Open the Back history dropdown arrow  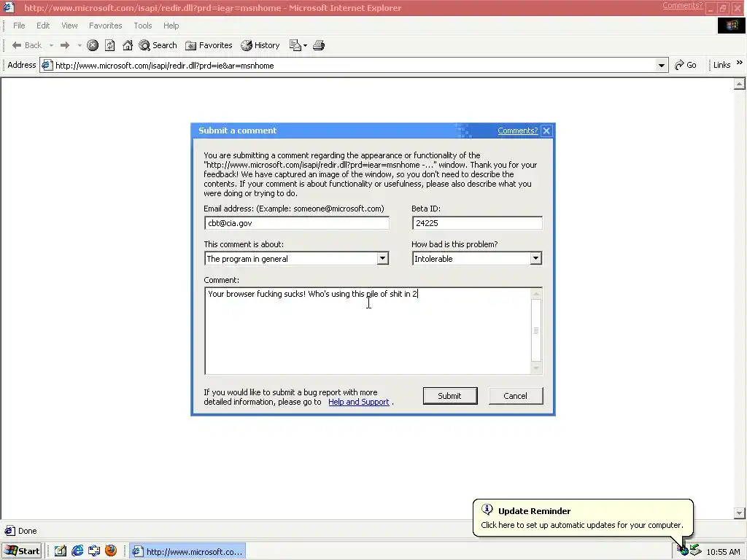tap(51, 45)
